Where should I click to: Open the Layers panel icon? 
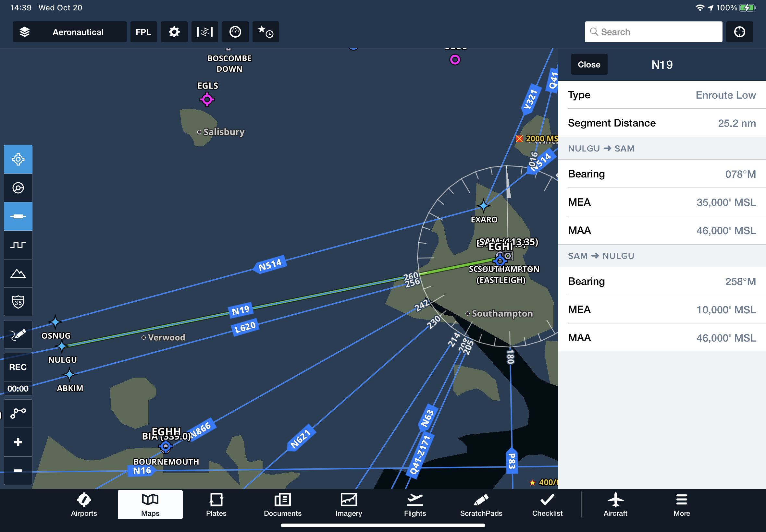26,32
